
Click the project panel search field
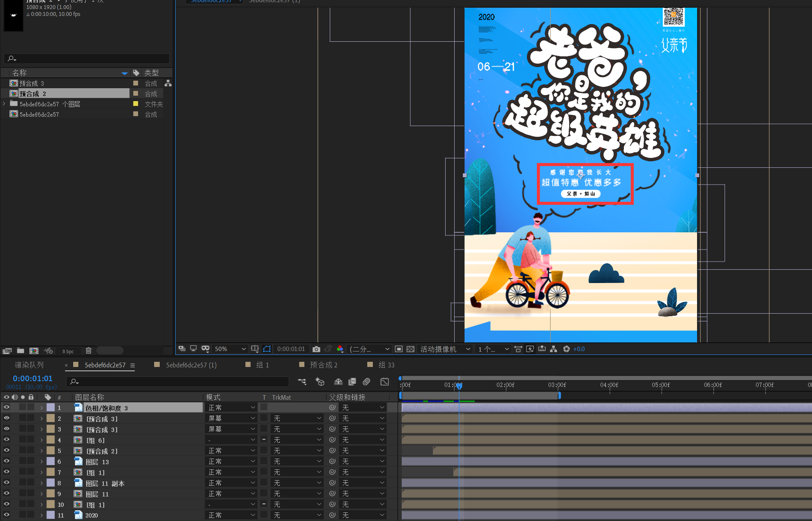(x=87, y=59)
